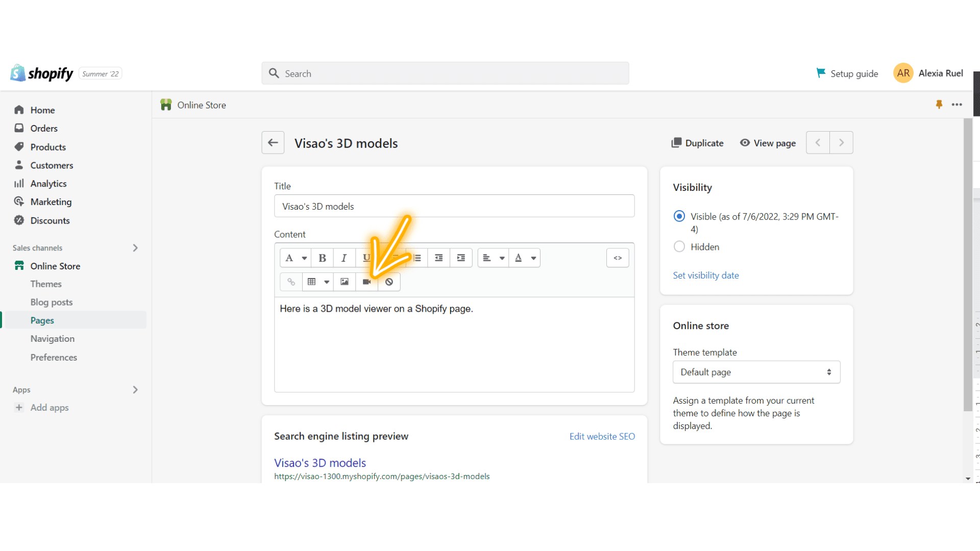The width and height of the screenshot is (980, 551).
Task: Open the insert table dropdown
Action: coord(317,282)
